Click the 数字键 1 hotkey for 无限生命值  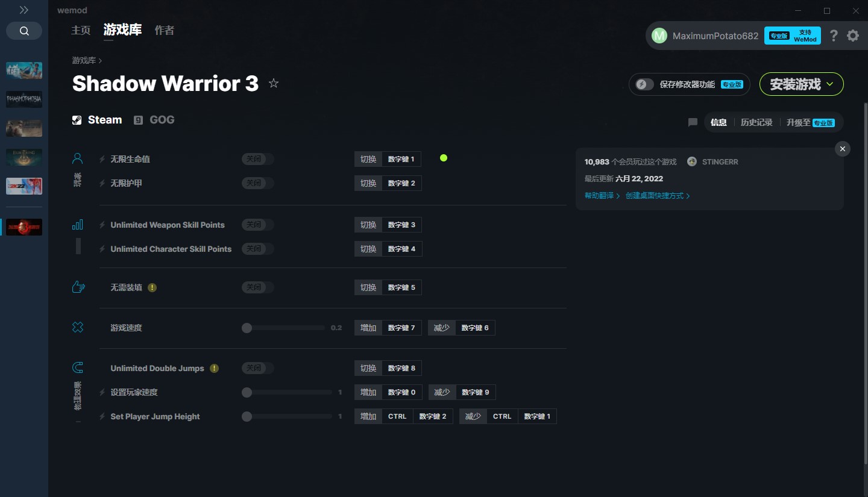coord(401,159)
